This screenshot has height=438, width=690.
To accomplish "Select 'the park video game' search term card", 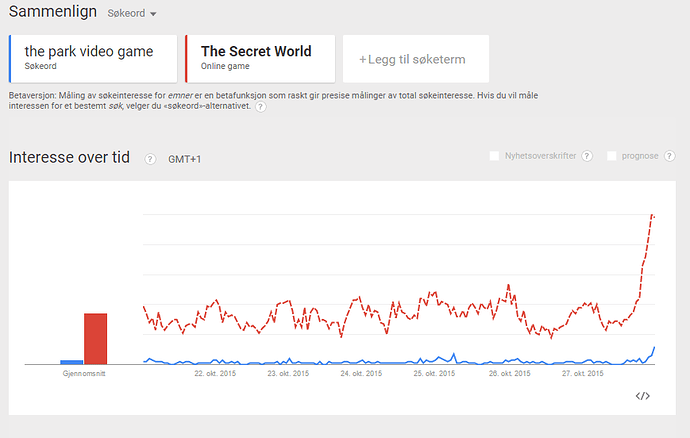I will 93,59.
